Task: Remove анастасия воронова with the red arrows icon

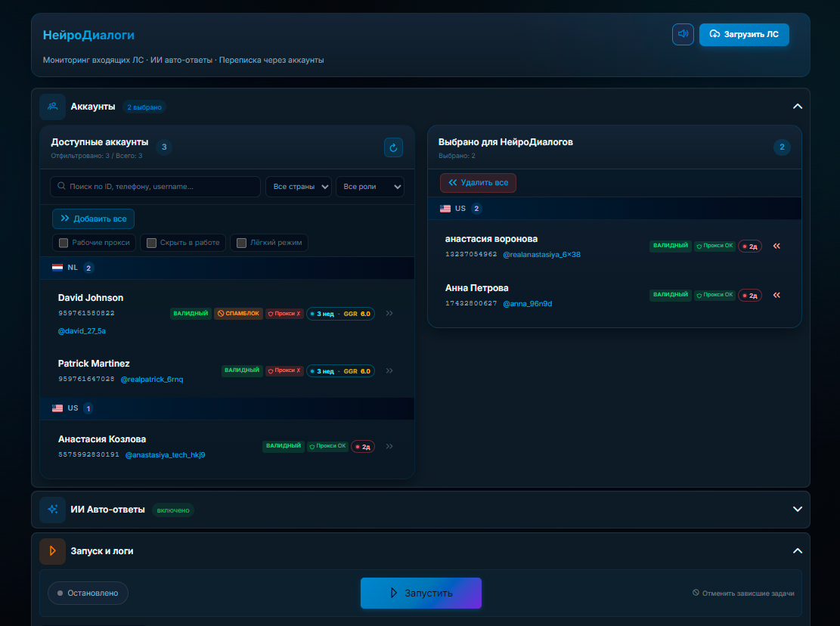Action: (776, 246)
